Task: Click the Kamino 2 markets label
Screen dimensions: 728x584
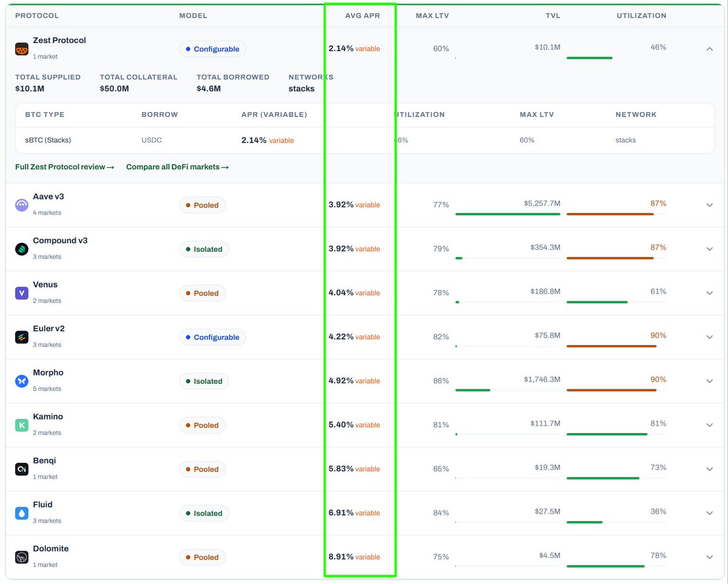Action: [47, 433]
